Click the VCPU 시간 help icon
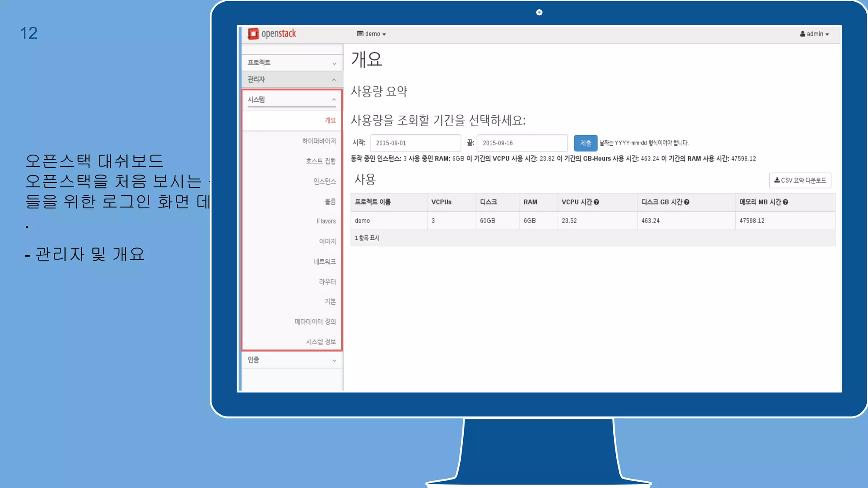Viewport: 868px width, 488px height. pyautogui.click(x=596, y=202)
